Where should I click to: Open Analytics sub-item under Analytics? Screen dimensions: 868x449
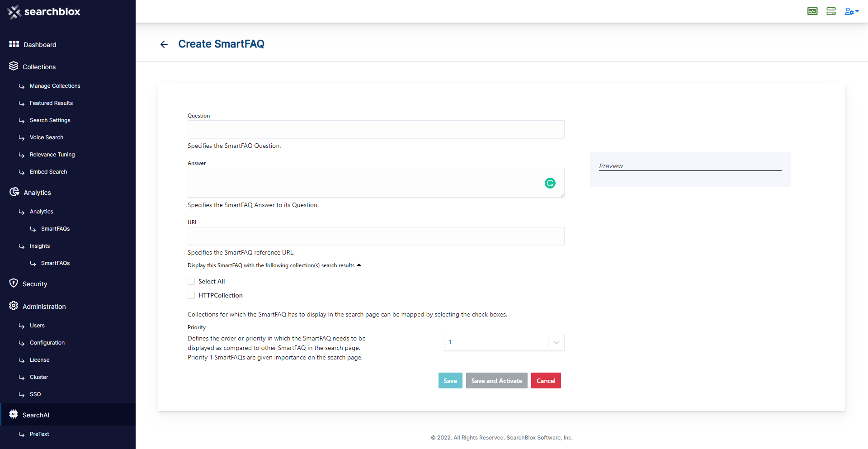pyautogui.click(x=42, y=212)
